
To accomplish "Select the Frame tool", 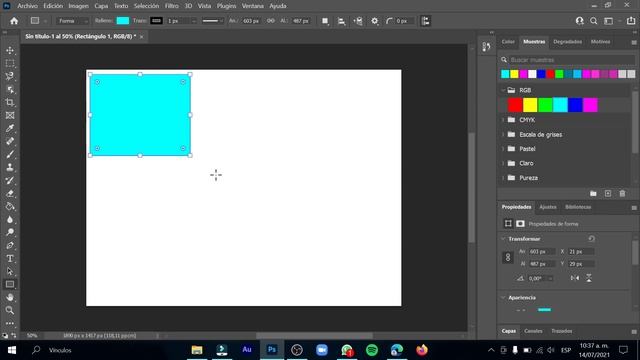I will 10,116.
